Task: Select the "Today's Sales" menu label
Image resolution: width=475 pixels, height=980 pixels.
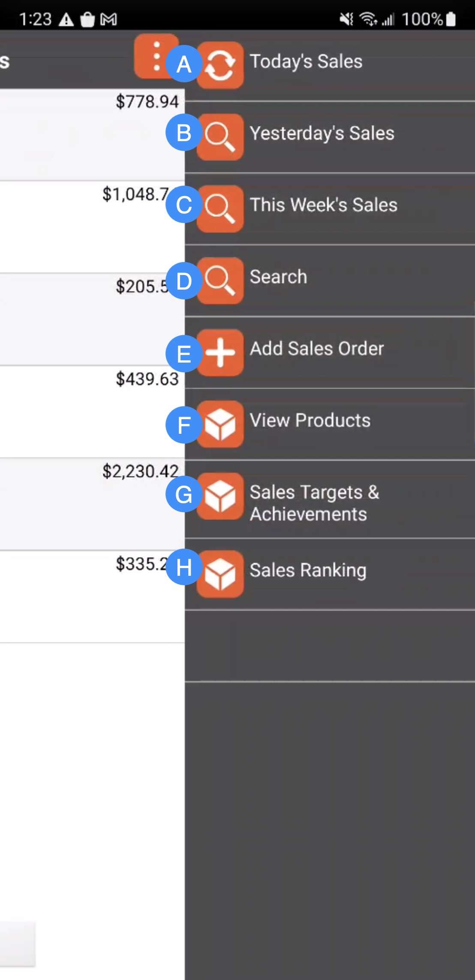Action: (306, 61)
